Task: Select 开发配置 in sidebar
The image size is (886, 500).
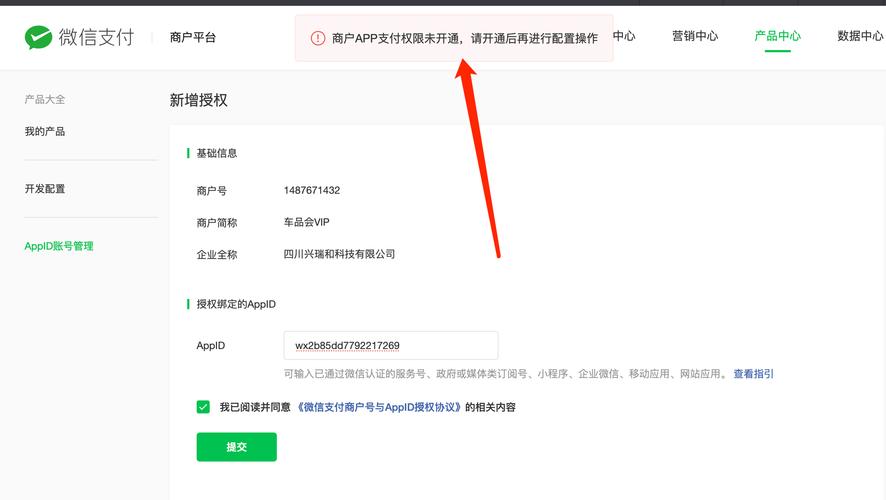Action: pyautogui.click(x=45, y=189)
